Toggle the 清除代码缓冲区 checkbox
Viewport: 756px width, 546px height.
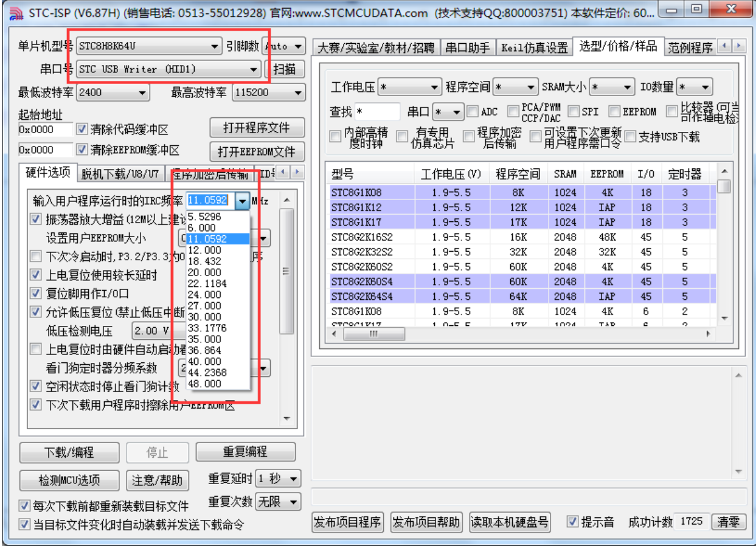(82, 130)
